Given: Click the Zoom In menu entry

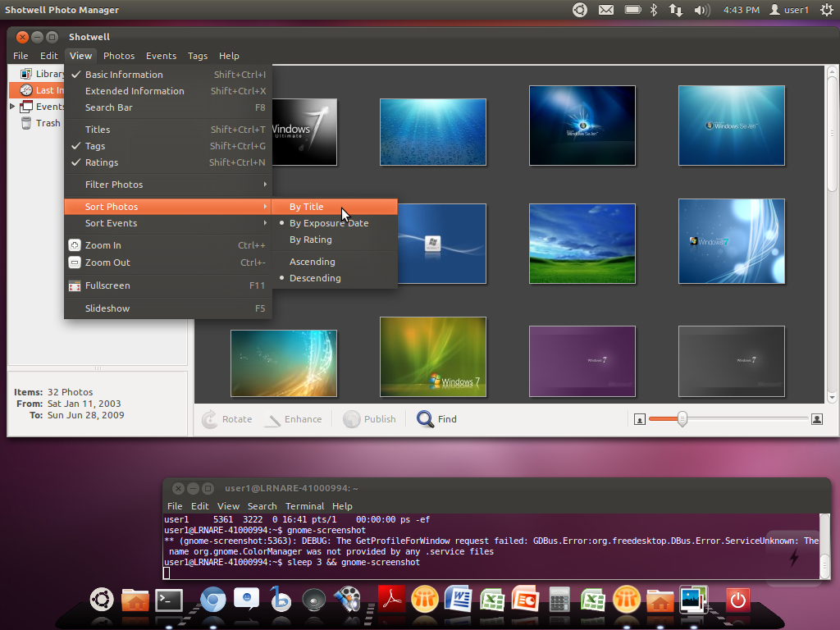Looking at the screenshot, I should [167, 244].
